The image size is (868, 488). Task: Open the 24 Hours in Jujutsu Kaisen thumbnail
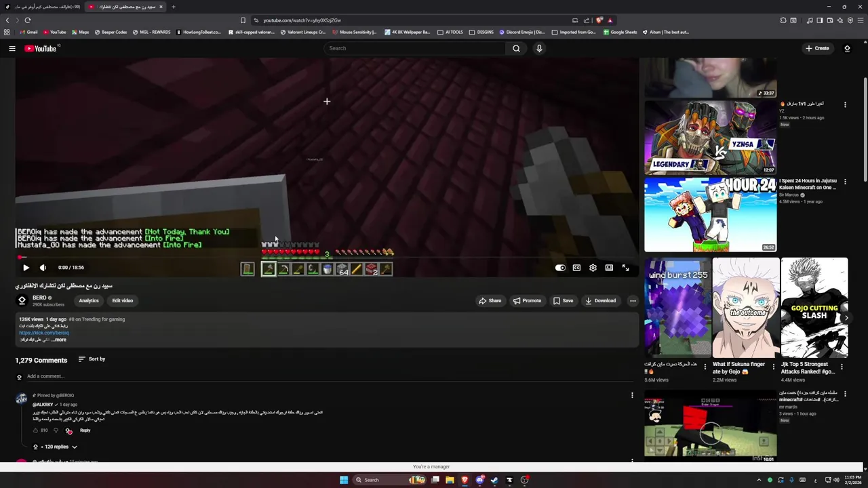point(710,215)
